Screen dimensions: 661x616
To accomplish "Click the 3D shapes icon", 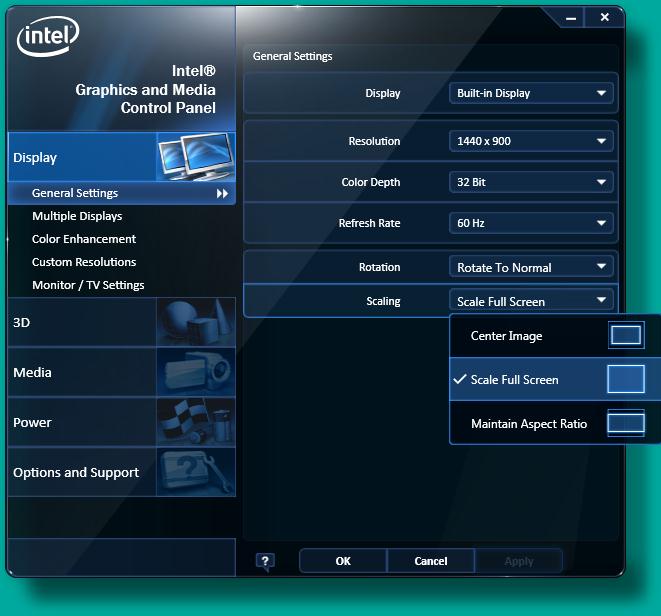I will coord(195,322).
